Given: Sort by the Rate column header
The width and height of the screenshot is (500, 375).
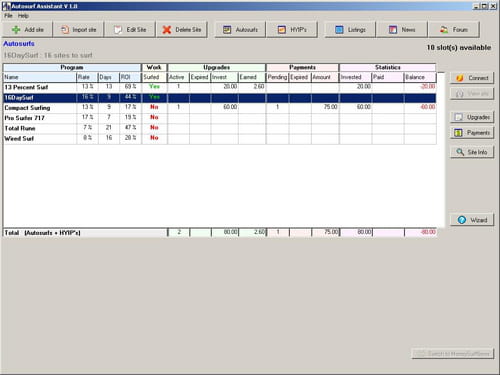Looking at the screenshot, I should [x=87, y=77].
